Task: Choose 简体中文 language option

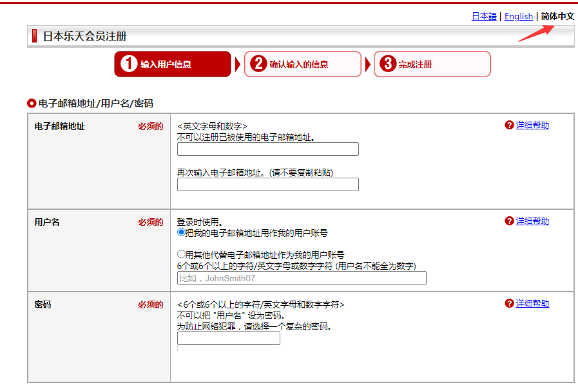Action: pos(557,16)
